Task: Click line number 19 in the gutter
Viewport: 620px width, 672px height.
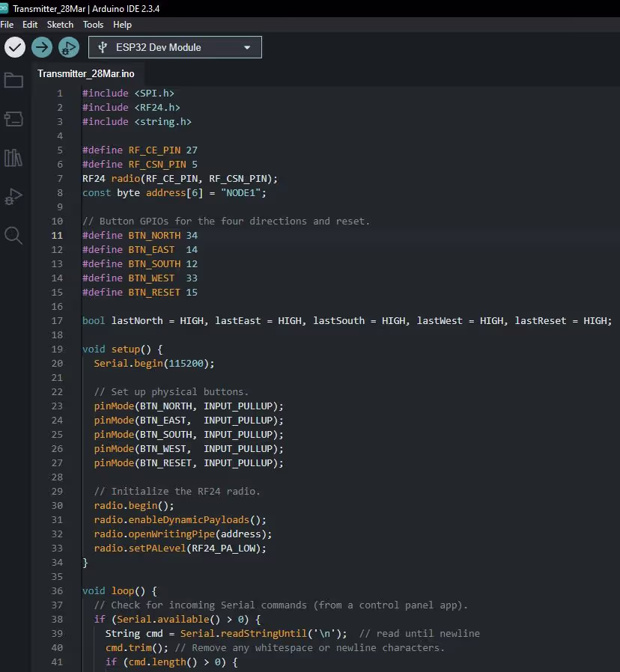Action: (x=57, y=349)
